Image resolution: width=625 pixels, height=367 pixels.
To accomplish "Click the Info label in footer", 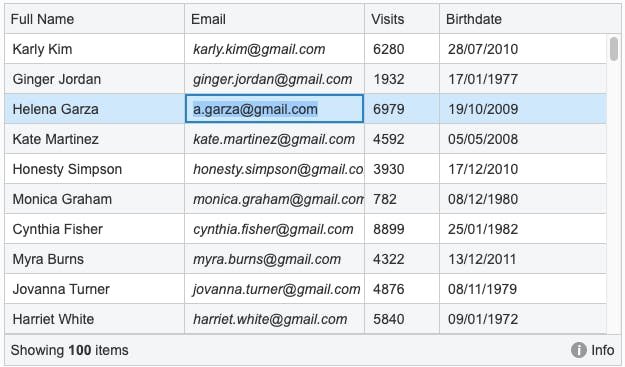I will (x=602, y=350).
